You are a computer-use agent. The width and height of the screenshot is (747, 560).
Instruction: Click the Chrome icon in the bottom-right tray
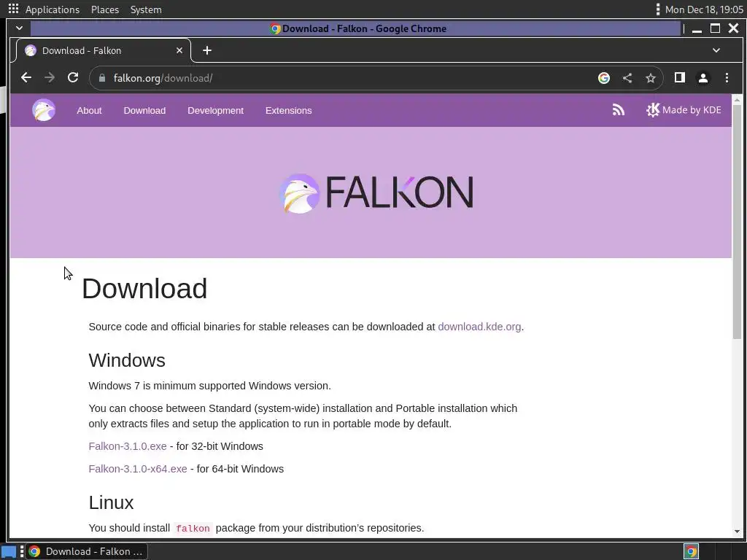[692, 551]
